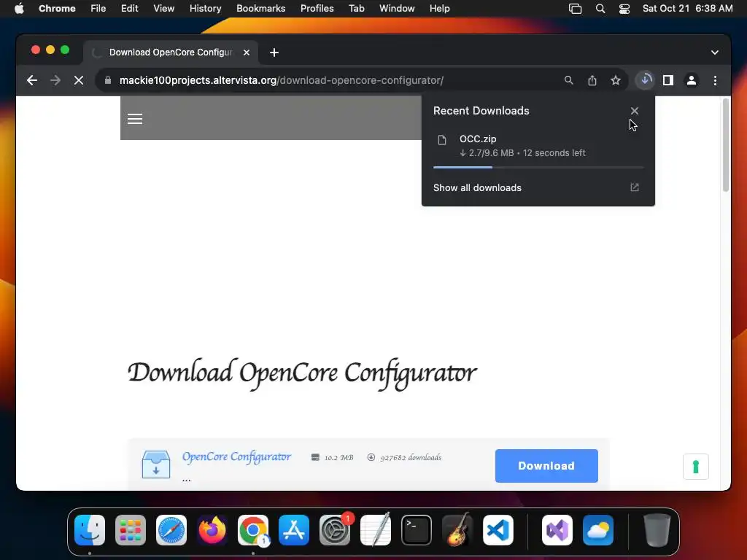The width and height of the screenshot is (747, 560).
Task: Open App Store from the Dock
Action: tap(294, 530)
